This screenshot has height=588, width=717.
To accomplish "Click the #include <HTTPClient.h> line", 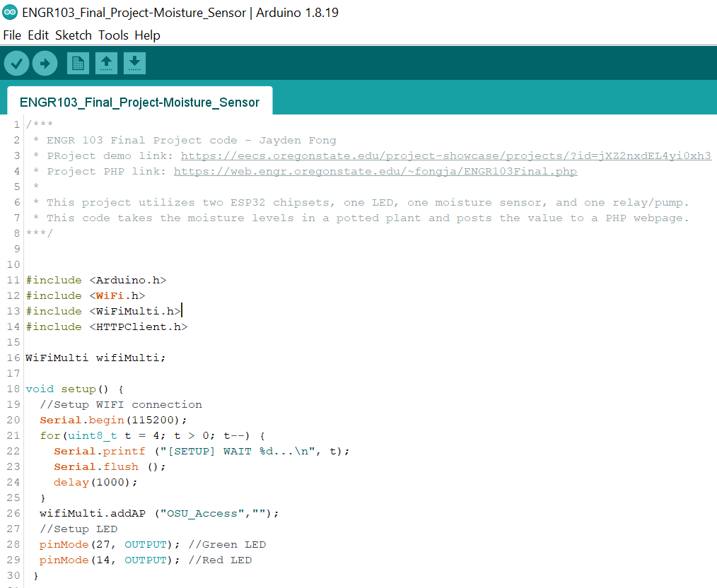I will [x=106, y=327].
